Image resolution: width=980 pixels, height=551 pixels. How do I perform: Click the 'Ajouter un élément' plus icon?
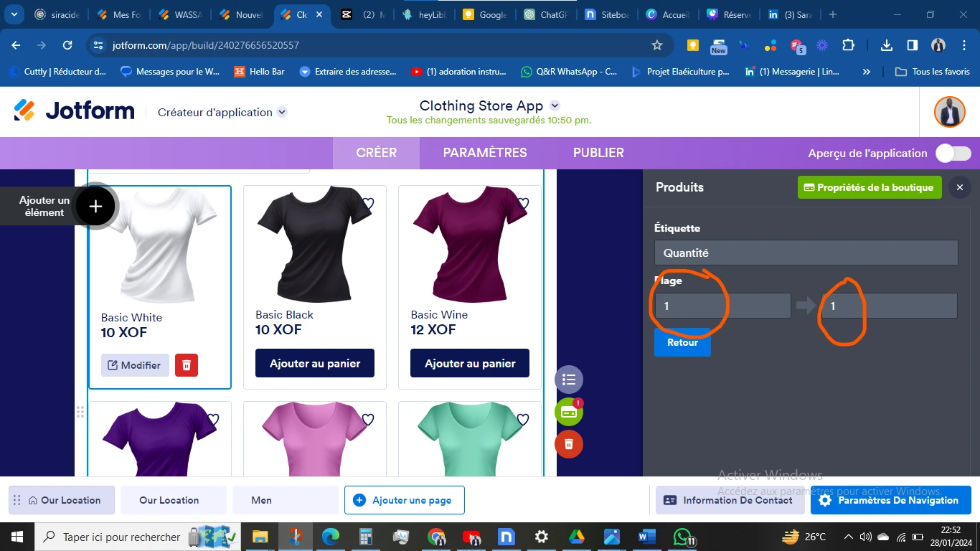[95, 206]
